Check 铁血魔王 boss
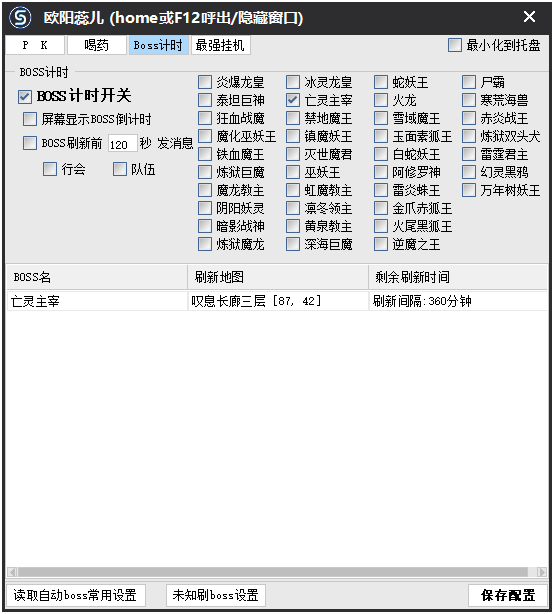The height and width of the screenshot is (614, 554). pyautogui.click(x=205, y=154)
